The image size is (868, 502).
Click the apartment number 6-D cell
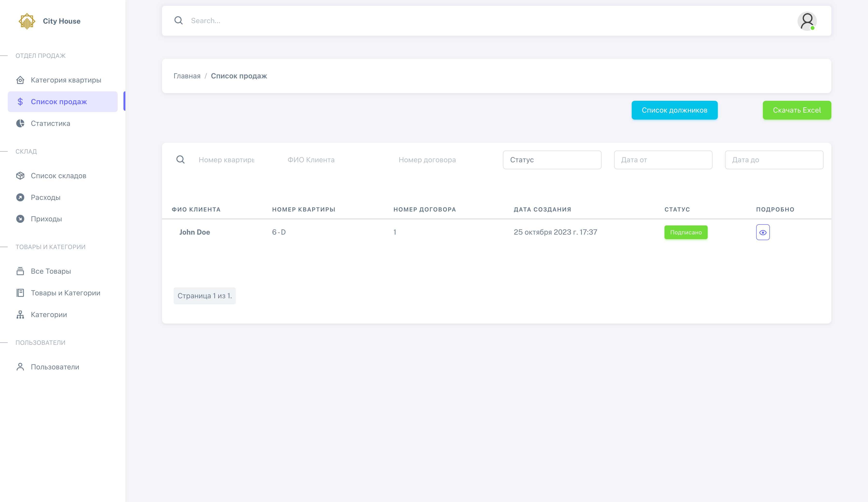[x=279, y=232]
